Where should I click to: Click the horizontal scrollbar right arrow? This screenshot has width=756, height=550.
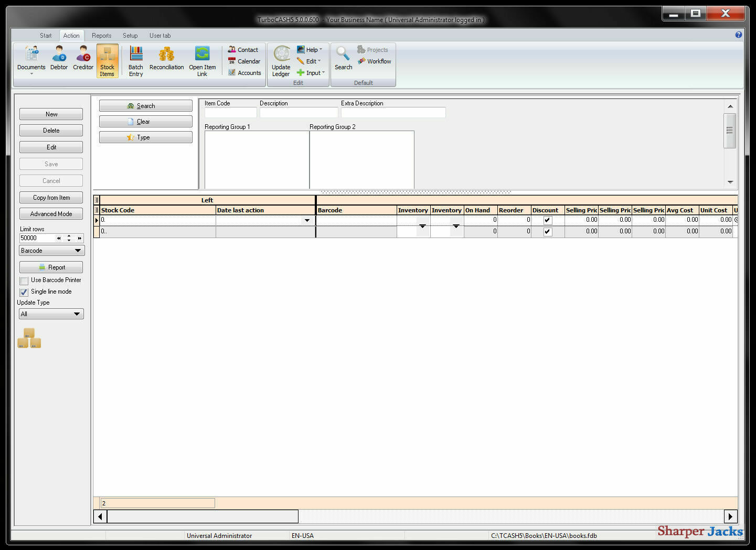[x=730, y=516]
